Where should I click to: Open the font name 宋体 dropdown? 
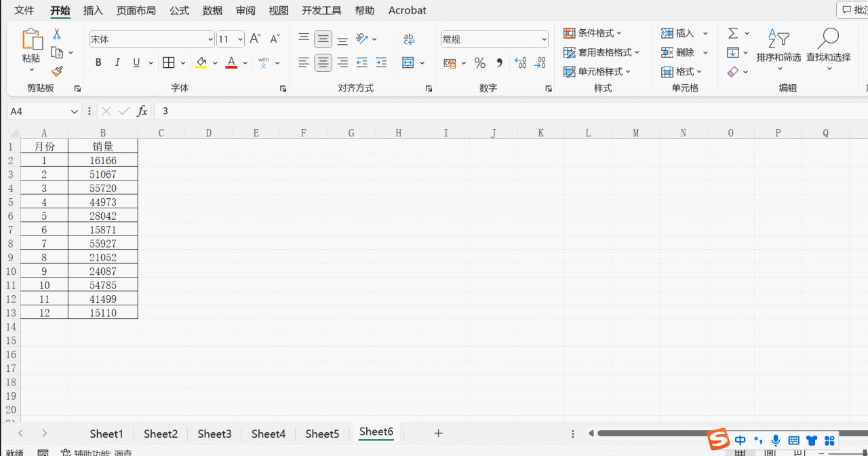click(x=210, y=39)
